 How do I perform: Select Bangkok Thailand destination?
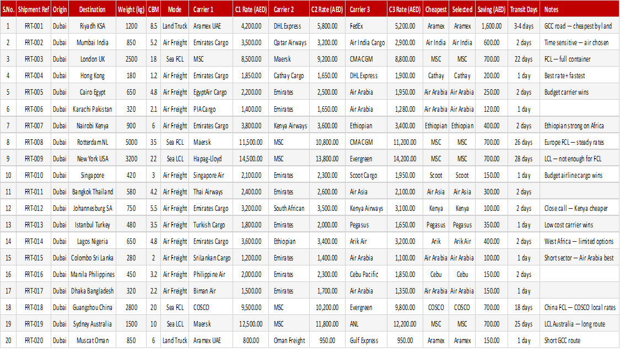(92, 192)
